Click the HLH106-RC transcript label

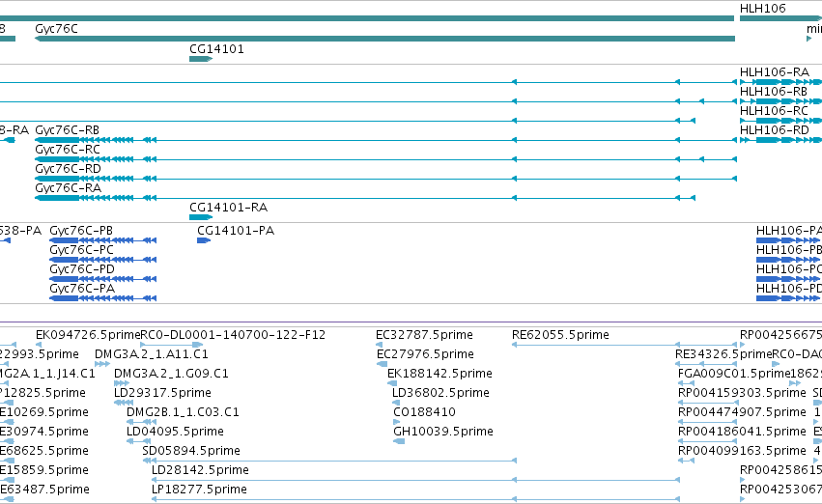[x=774, y=110]
